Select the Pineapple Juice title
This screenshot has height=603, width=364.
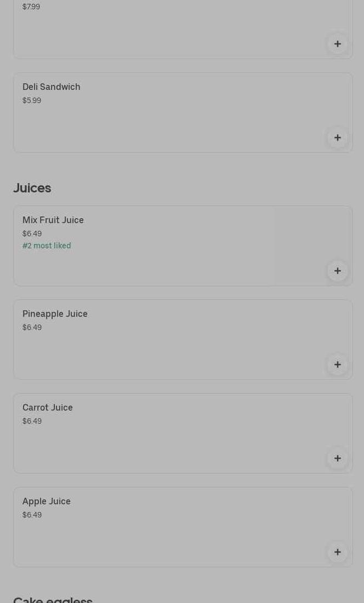[55, 314]
